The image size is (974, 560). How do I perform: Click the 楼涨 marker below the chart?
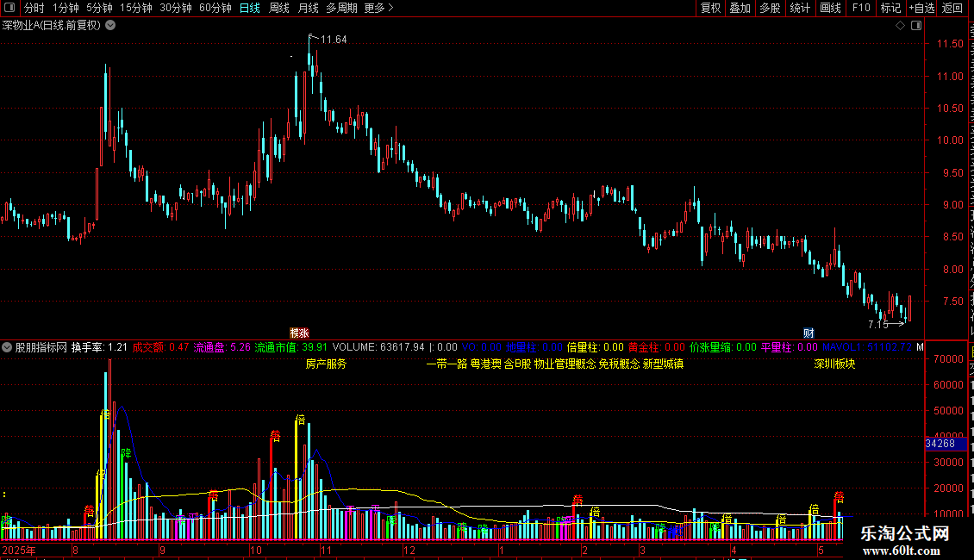(299, 333)
